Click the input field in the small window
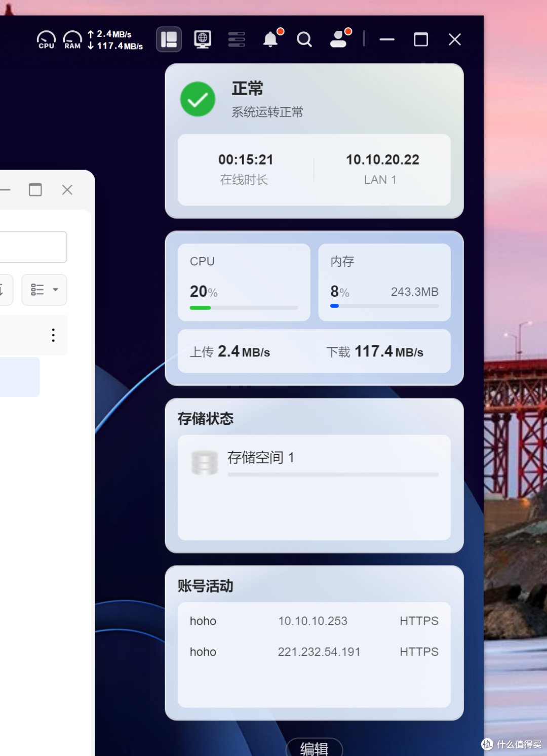547x756 pixels. click(33, 247)
